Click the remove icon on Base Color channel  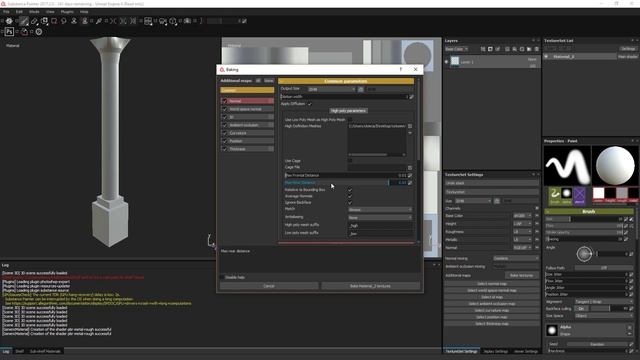coord(537,216)
